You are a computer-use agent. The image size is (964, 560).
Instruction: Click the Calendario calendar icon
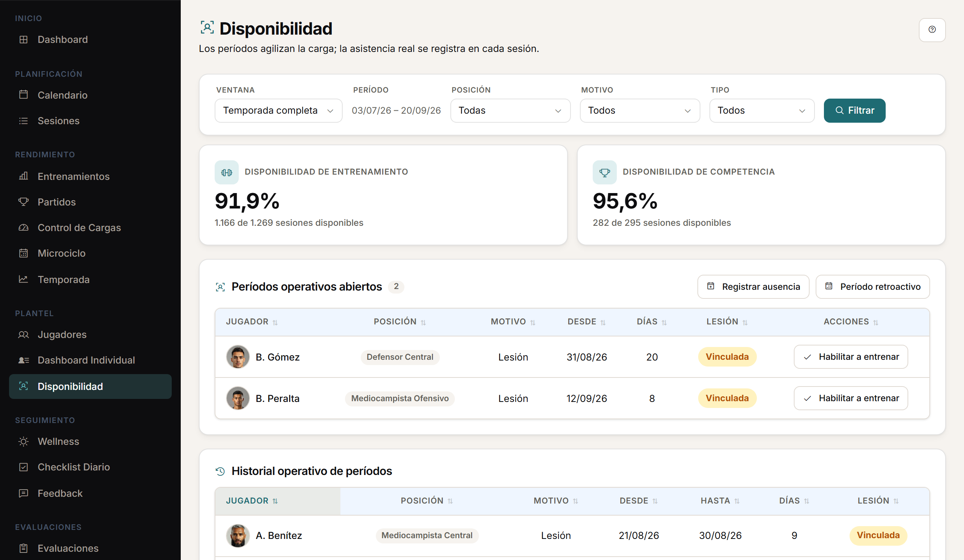23,95
